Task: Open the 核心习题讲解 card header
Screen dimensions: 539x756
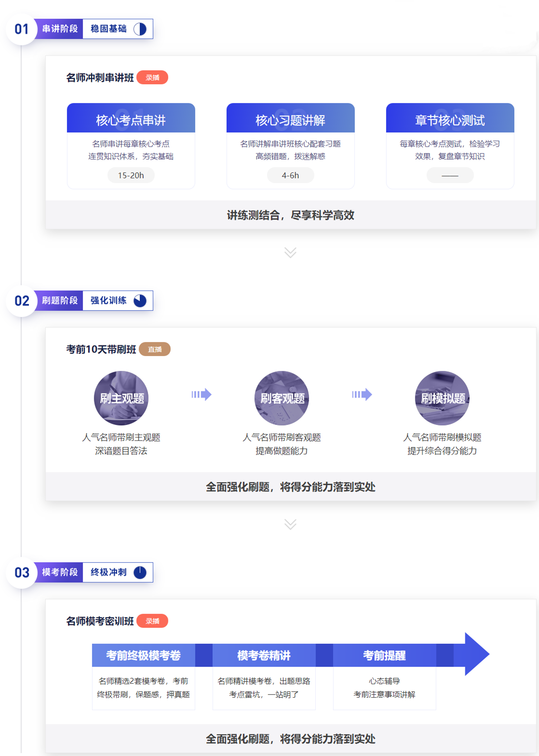Action: pos(290,119)
